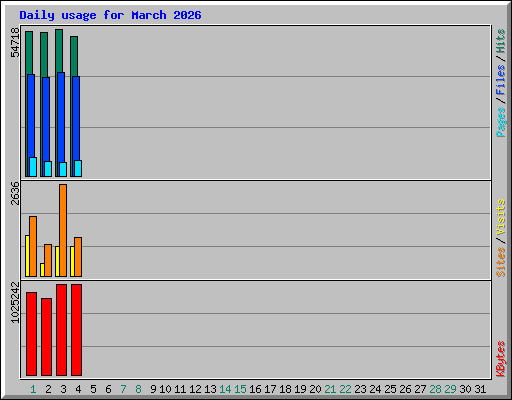The width and height of the screenshot is (512, 400).
Task: Click the 2636 visits axis value
Action: pyautogui.click(x=15, y=193)
